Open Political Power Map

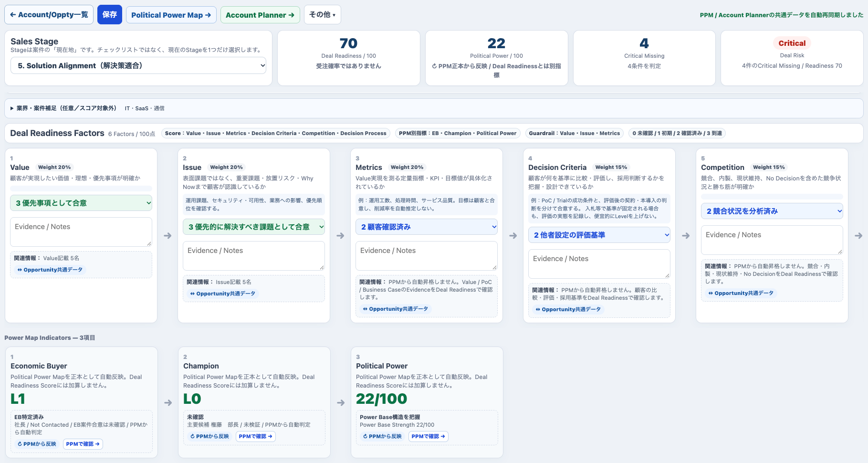(171, 15)
